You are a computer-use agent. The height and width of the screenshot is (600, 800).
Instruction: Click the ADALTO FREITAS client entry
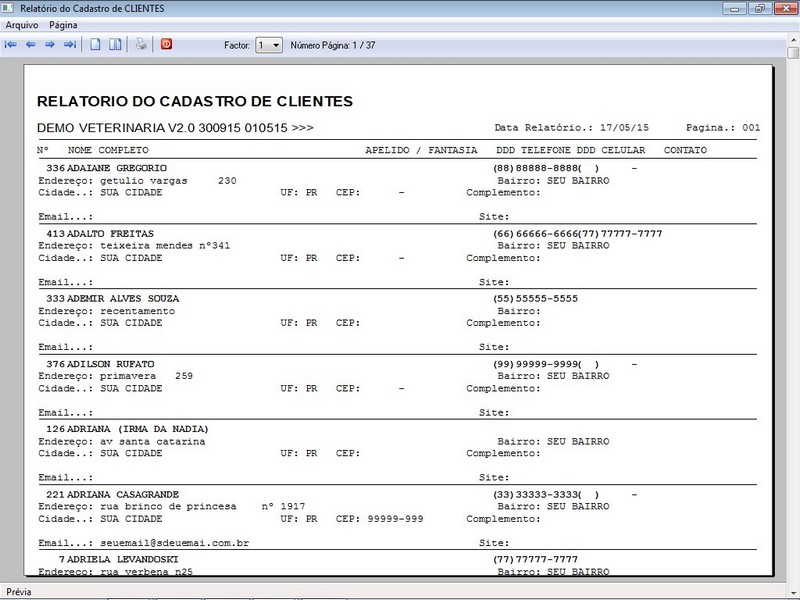click(110, 233)
